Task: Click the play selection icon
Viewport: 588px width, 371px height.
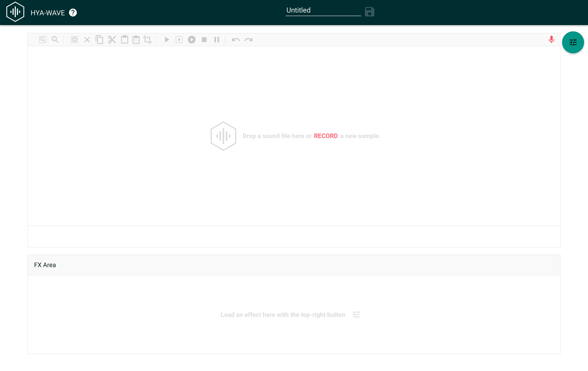Action: [x=179, y=40]
